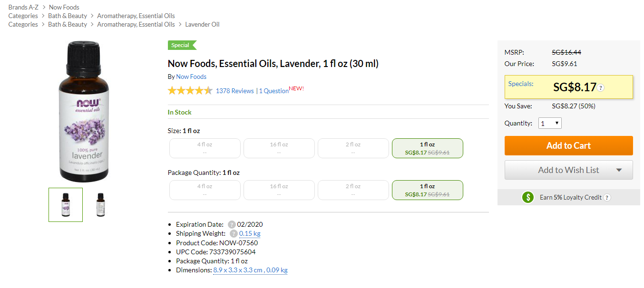
Task: Click the green dollar Loyalty Credit icon
Action: (528, 197)
